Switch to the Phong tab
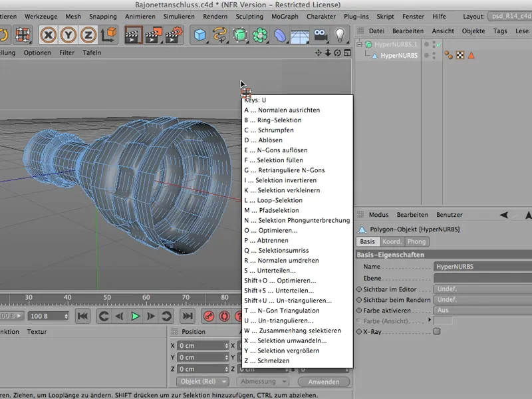Viewport: 532px width, 399px height. [416, 241]
